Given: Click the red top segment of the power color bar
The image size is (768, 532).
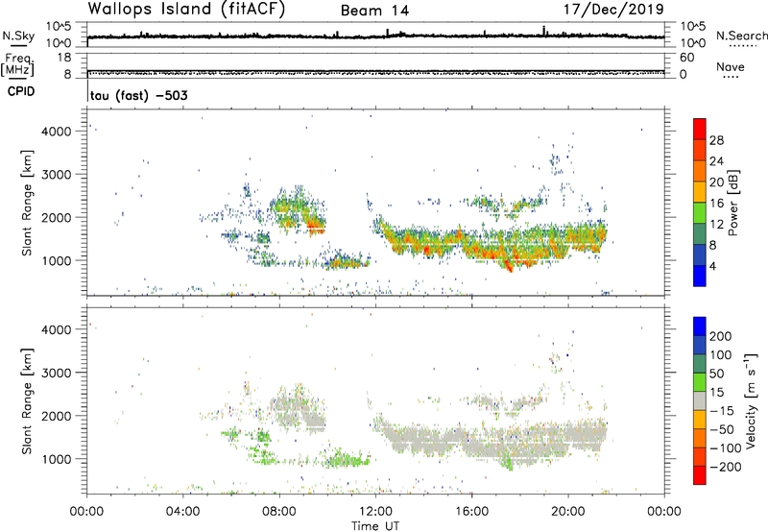Looking at the screenshot, I should coord(700,129).
